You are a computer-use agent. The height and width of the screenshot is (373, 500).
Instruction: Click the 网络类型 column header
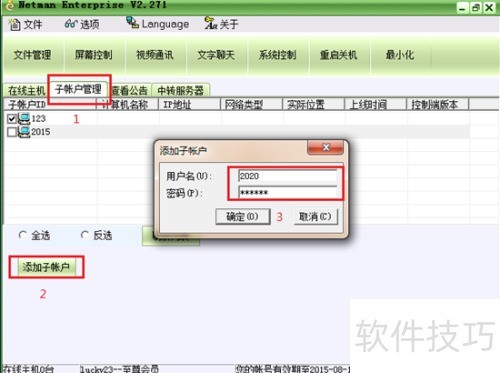251,104
